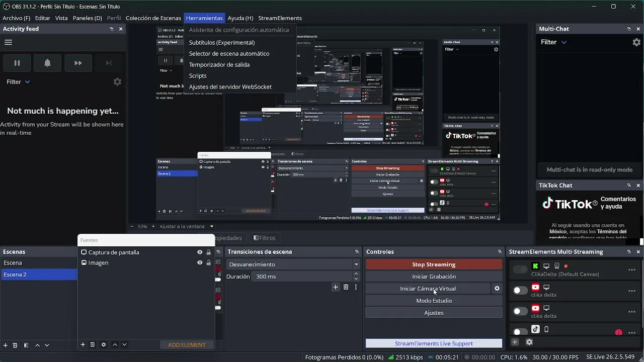
Task: Open the Desvanecimiento transition dropdown
Action: 293,264
